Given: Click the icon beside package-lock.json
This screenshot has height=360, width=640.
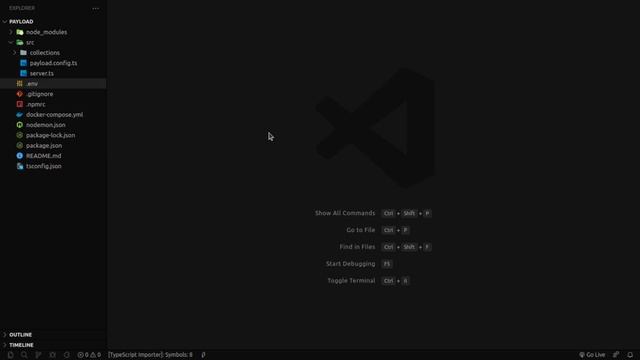Looking at the screenshot, I should (20, 135).
